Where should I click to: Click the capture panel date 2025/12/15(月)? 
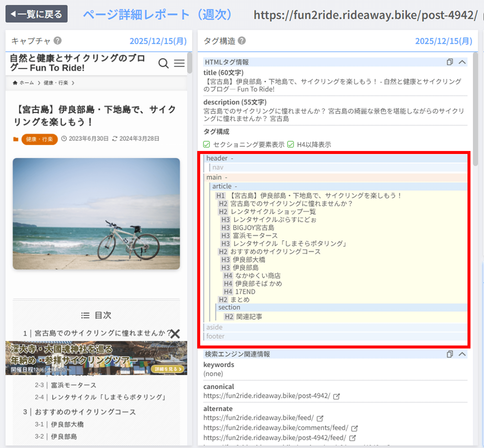point(158,41)
